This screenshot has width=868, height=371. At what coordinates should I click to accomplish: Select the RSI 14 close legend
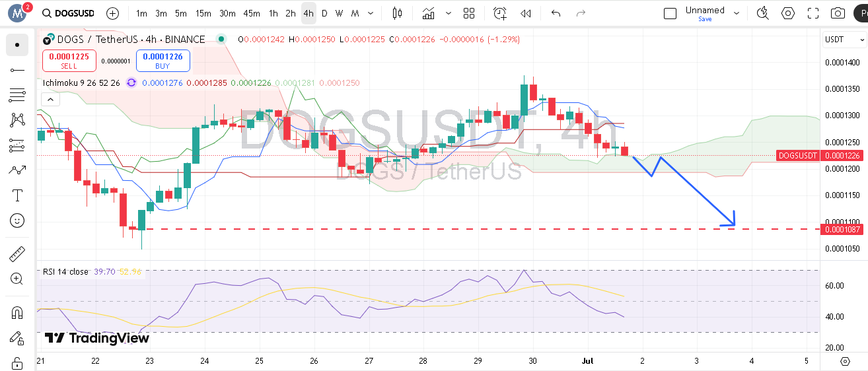(x=65, y=271)
